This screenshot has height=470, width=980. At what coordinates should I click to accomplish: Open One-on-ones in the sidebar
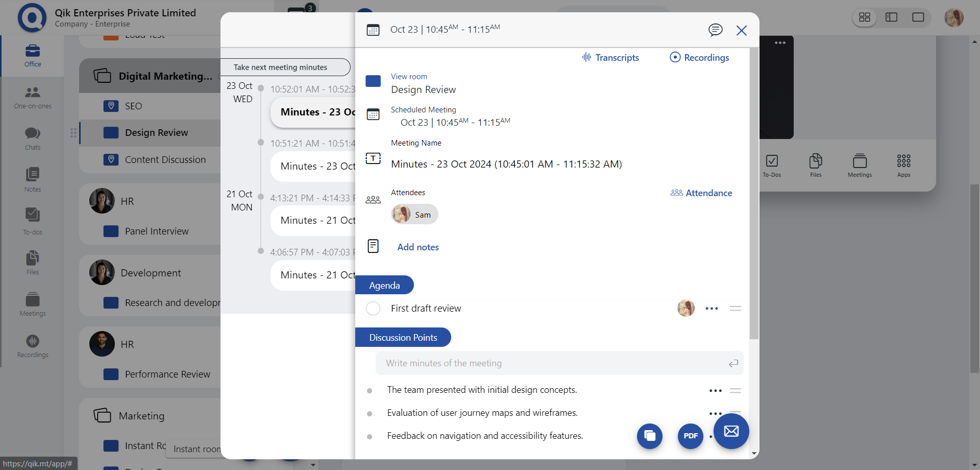(33, 98)
